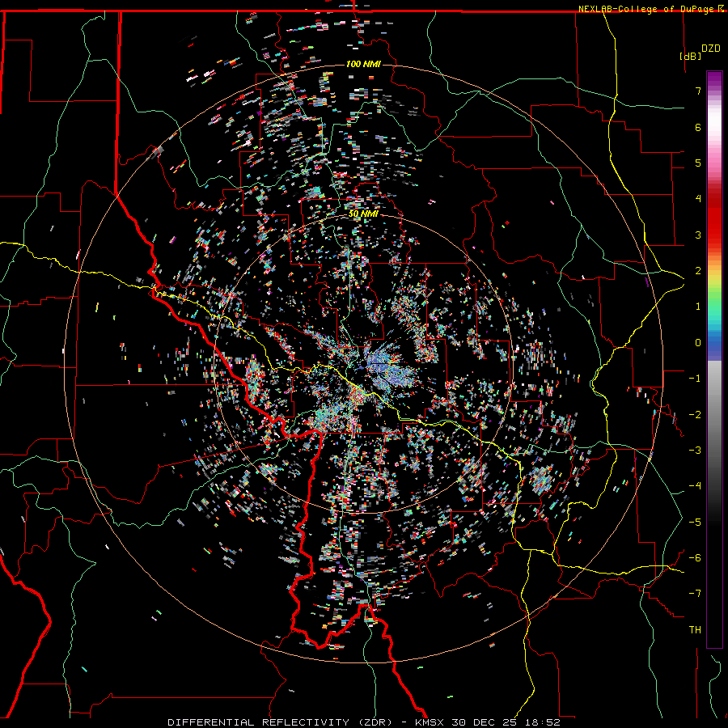Click the -5 scale tick label
Image resolution: width=728 pixels, height=728 pixels.
[x=695, y=523]
